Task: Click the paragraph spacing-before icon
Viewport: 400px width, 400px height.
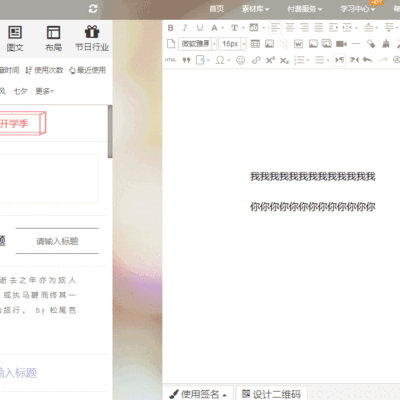Action: coord(368,28)
